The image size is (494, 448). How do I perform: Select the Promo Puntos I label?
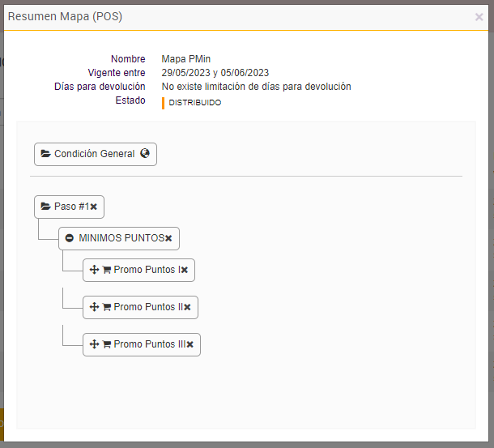pyautogui.click(x=147, y=270)
